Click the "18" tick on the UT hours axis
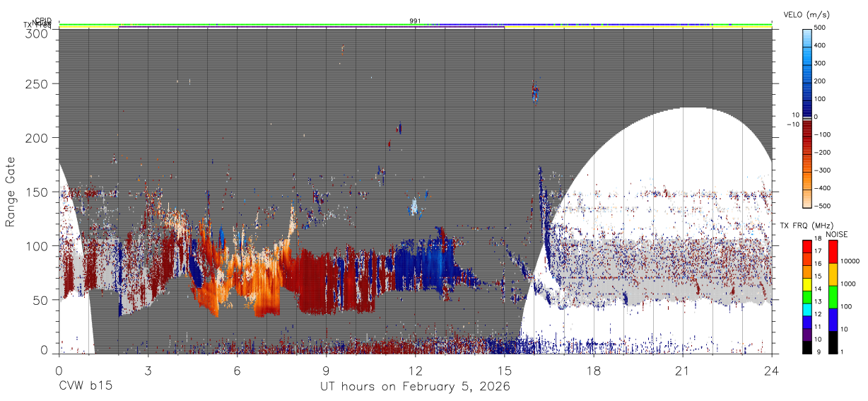868x401 pixels. point(594,370)
